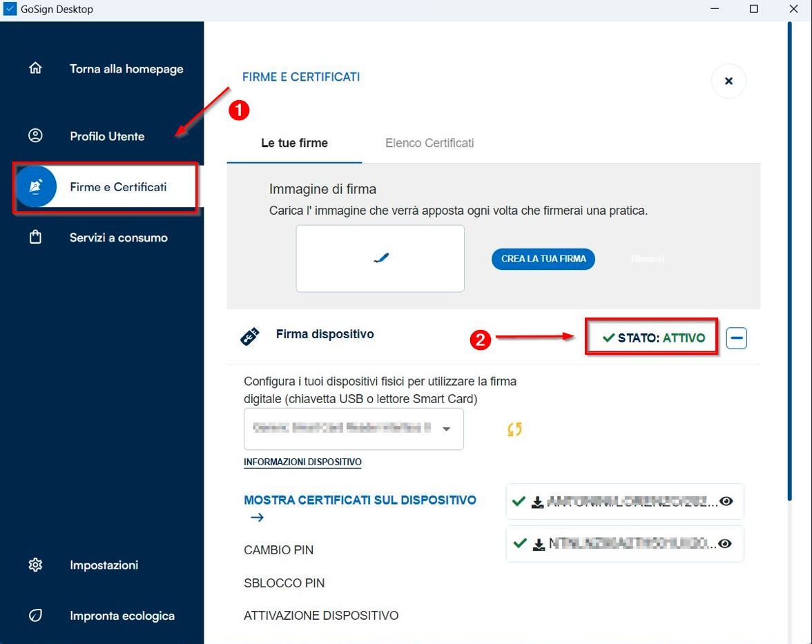This screenshot has width=812, height=644.
Task: Click the Profilo Utente user icon
Action: (35, 136)
